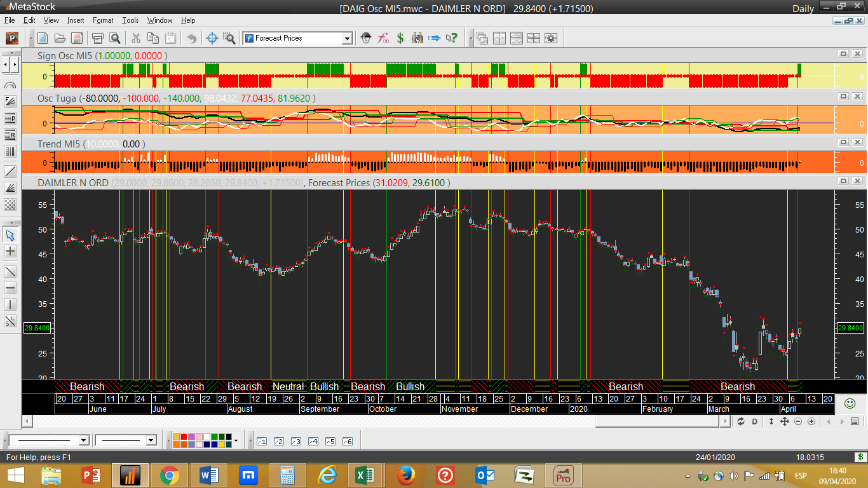This screenshot has width=868, height=488.
Task: Open the Tools menu
Action: 130,20
